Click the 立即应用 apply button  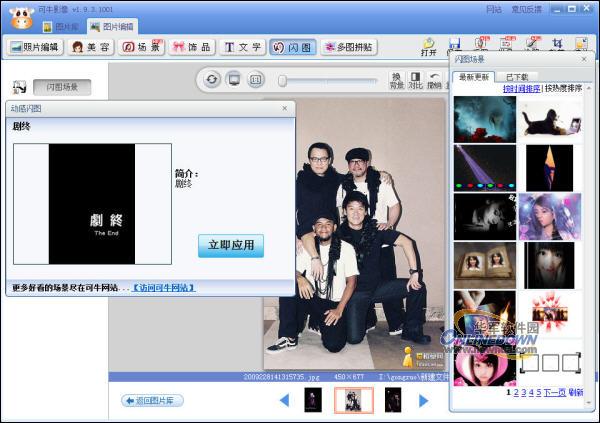point(231,245)
